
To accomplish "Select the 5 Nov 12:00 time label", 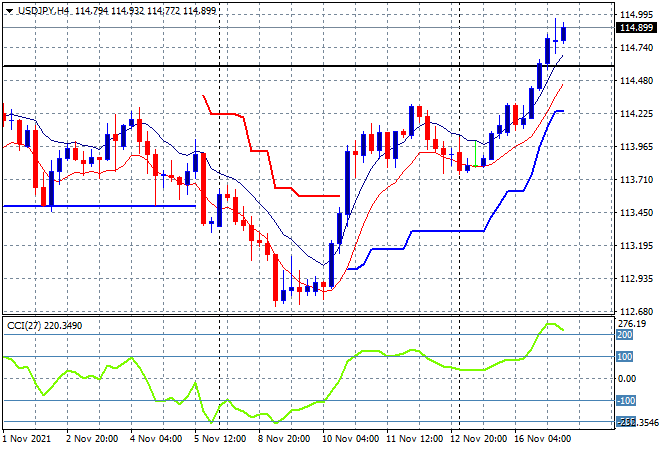I will tap(220, 439).
